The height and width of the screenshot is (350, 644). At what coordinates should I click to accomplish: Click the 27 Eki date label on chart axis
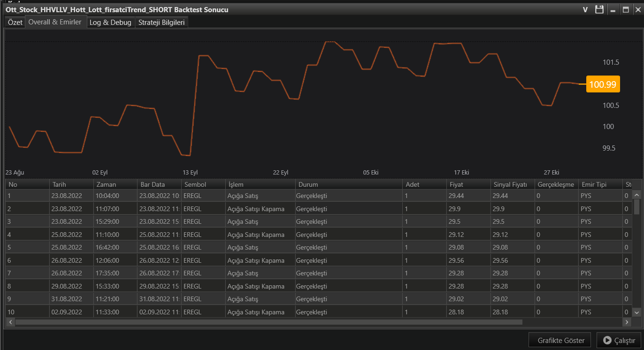coord(552,172)
